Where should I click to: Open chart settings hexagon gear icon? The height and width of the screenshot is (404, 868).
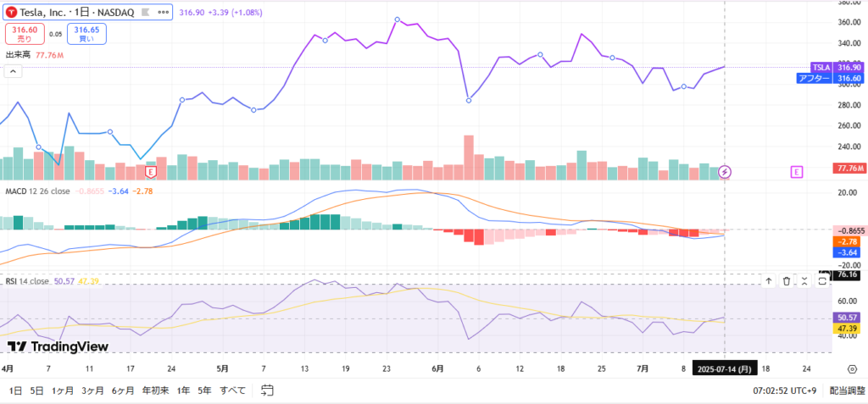point(851,369)
